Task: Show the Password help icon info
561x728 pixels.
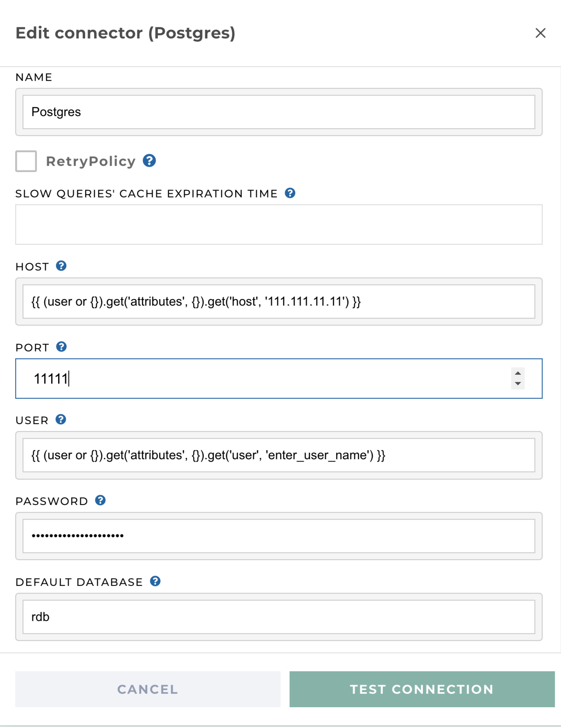Action: tap(100, 500)
